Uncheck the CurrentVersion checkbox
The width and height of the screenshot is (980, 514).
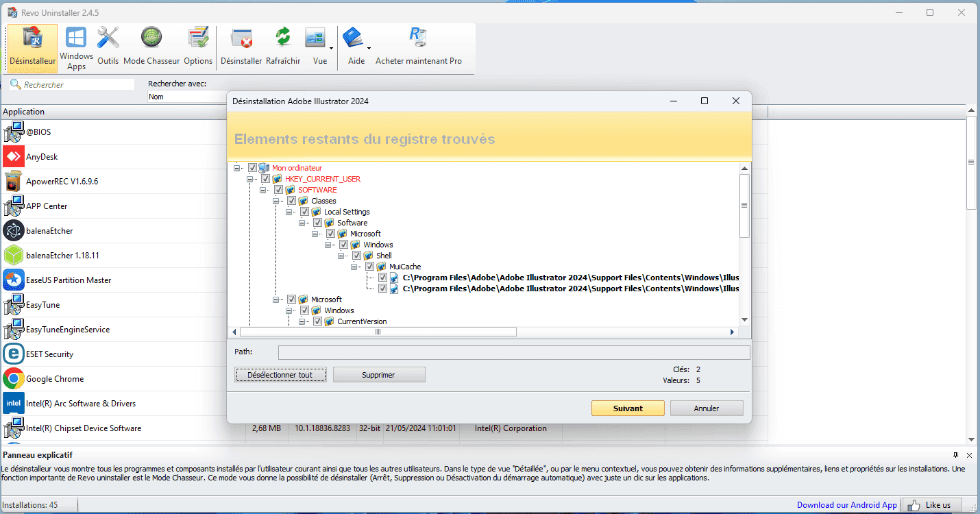[x=317, y=321]
